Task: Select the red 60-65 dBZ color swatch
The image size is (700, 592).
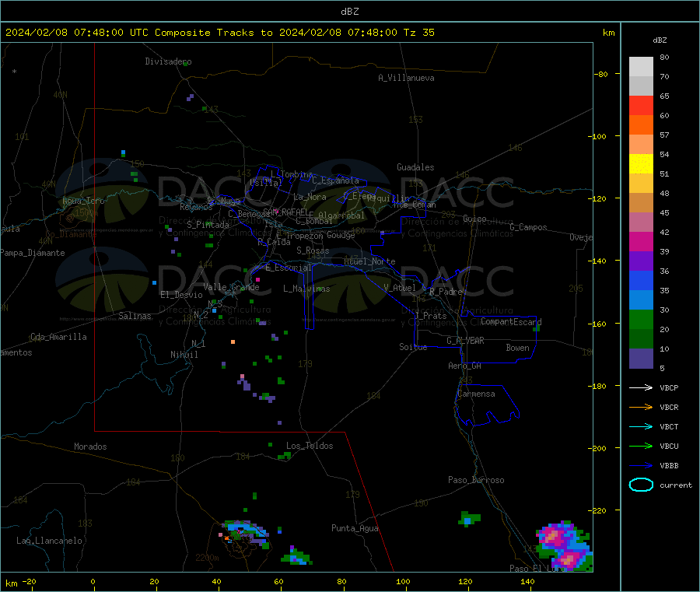Action: point(641,105)
